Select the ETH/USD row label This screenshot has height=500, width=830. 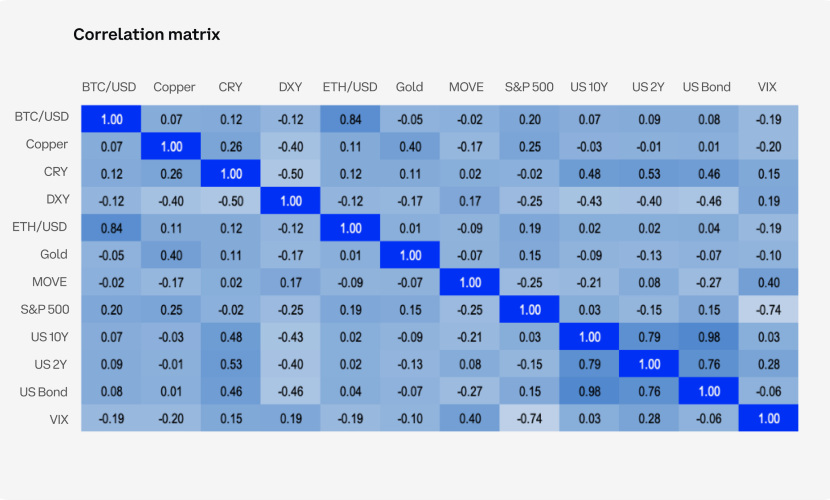click(42, 227)
